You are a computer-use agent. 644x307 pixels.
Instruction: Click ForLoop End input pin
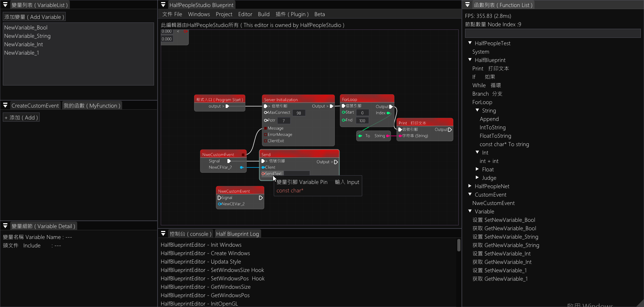click(344, 120)
